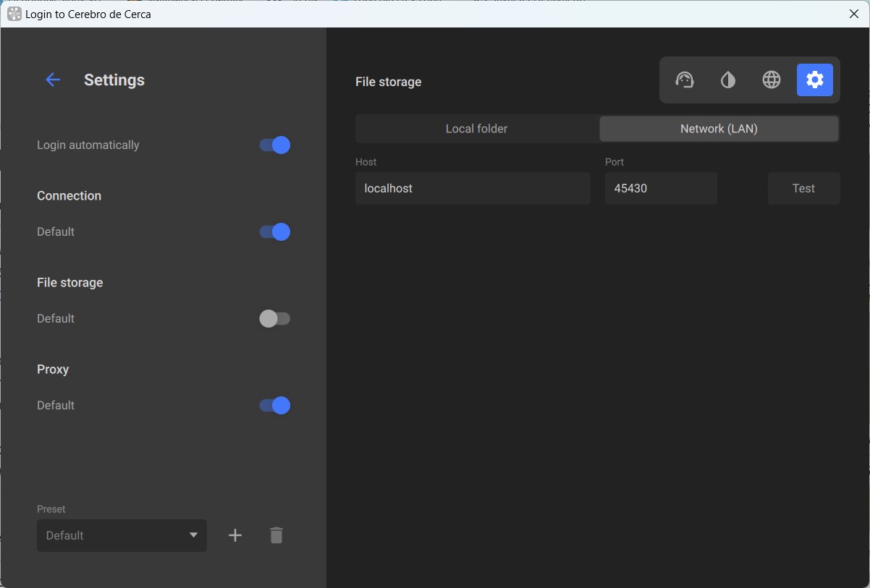Switch to the Local folder tab
The width and height of the screenshot is (870, 588).
pos(477,129)
